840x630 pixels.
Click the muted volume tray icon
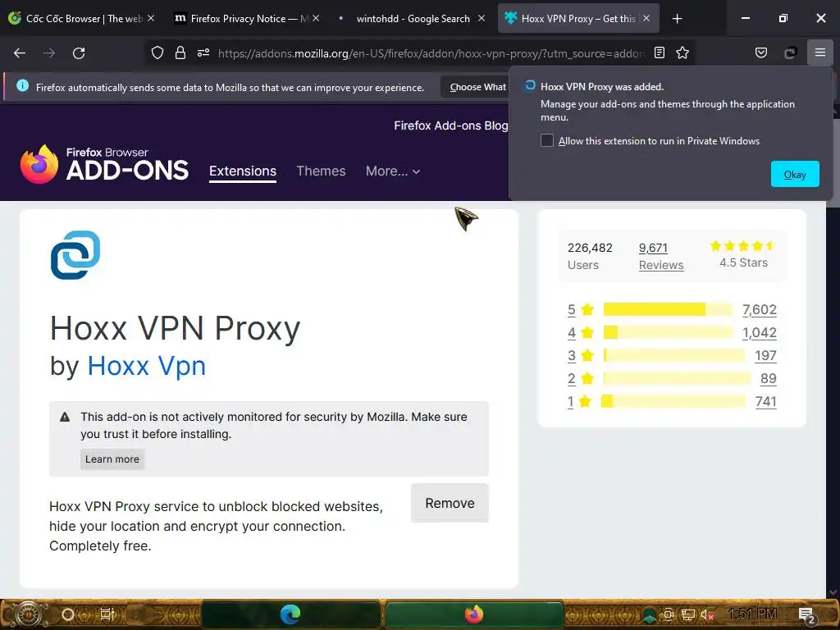708,615
